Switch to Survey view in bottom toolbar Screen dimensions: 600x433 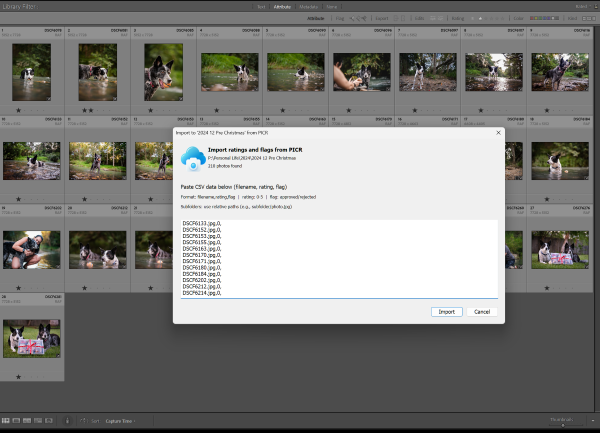point(39,420)
